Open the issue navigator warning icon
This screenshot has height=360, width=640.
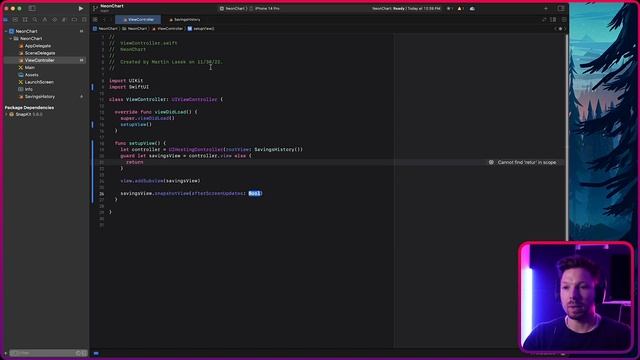point(44,20)
